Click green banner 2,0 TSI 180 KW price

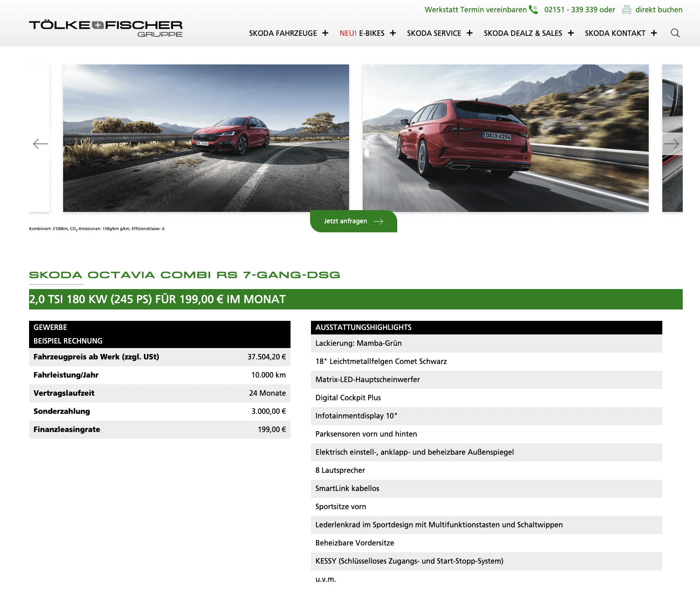[x=356, y=299]
